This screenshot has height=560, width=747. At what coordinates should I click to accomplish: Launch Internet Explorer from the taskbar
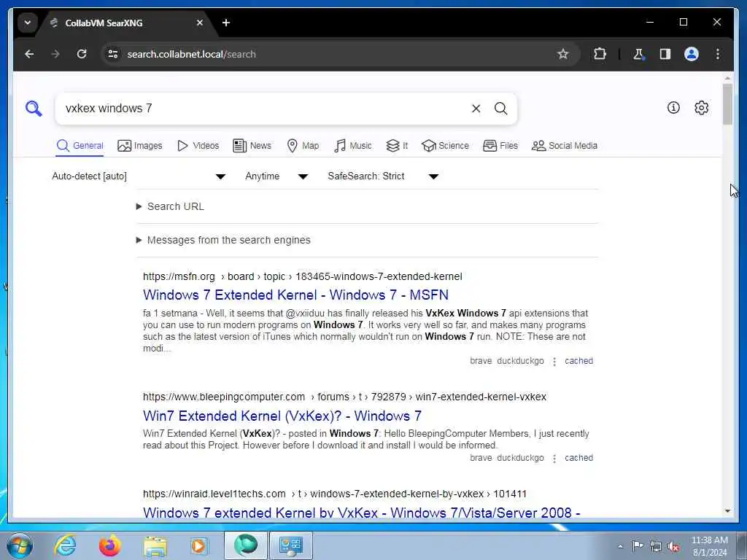click(65, 545)
